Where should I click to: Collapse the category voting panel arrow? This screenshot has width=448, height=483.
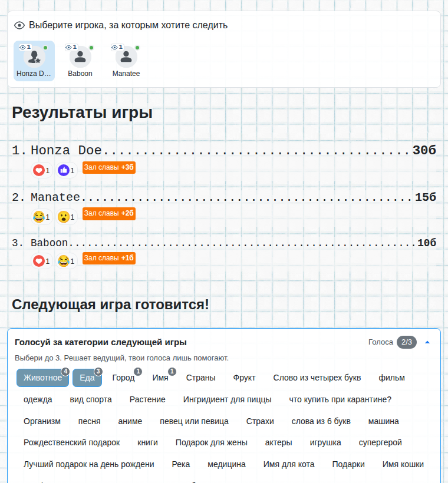pyautogui.click(x=427, y=342)
